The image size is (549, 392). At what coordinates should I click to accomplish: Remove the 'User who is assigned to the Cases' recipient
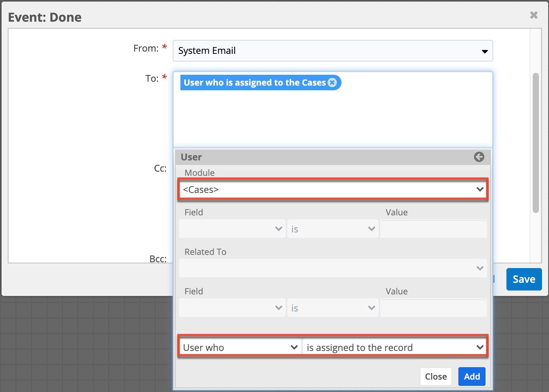pos(332,82)
